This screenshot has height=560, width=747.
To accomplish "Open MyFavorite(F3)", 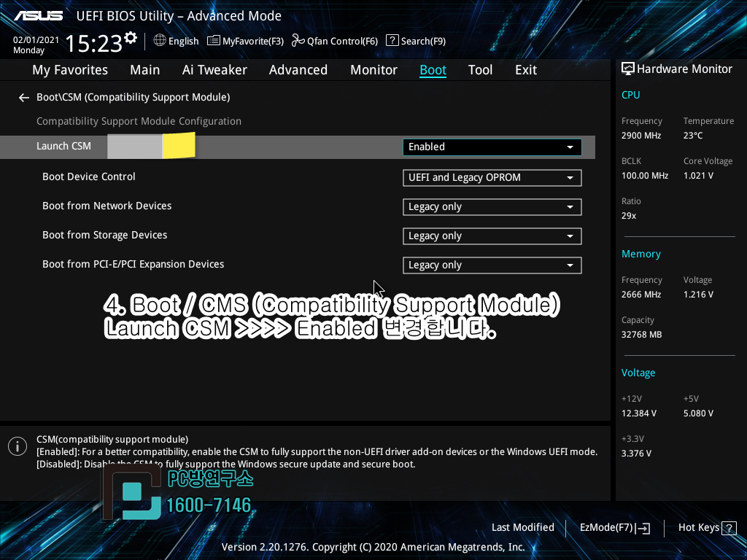I will (x=245, y=41).
